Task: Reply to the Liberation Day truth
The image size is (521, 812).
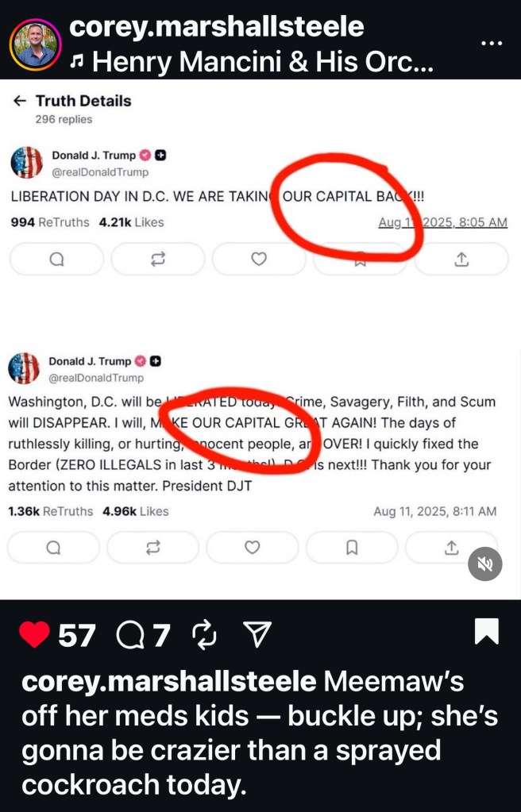Action: pos(56,259)
